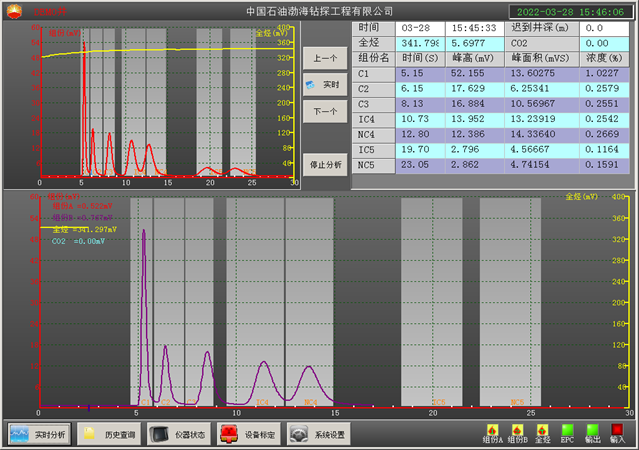Click the red 输入 input indicator light
The width and height of the screenshot is (639, 450).
(617, 430)
